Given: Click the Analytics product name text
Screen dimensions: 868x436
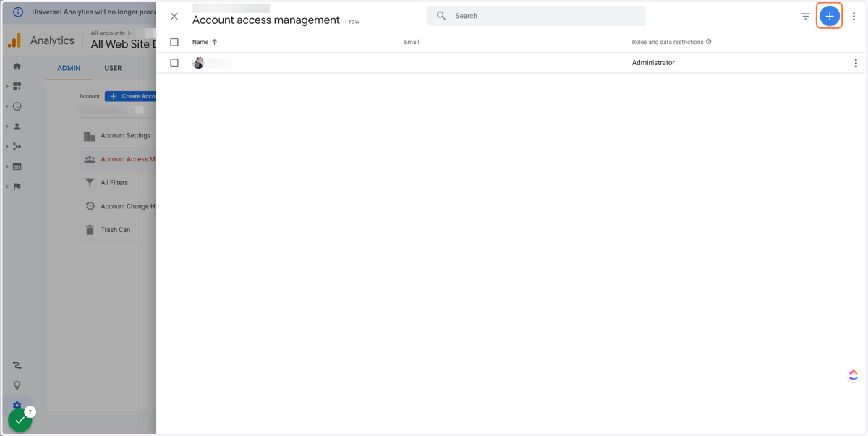Looking at the screenshot, I should coord(52,41).
